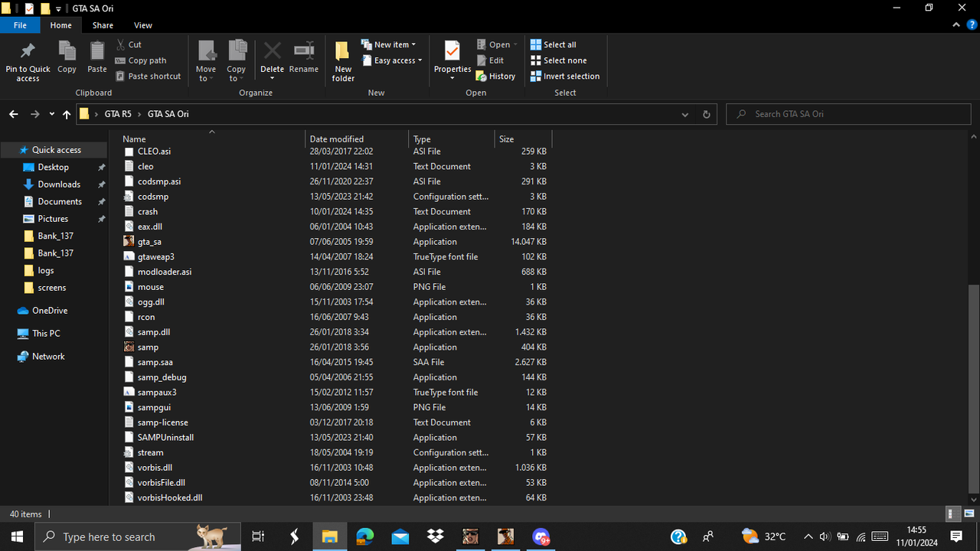
Task: Open Microsoft Edge from the taskbar
Action: (x=364, y=536)
